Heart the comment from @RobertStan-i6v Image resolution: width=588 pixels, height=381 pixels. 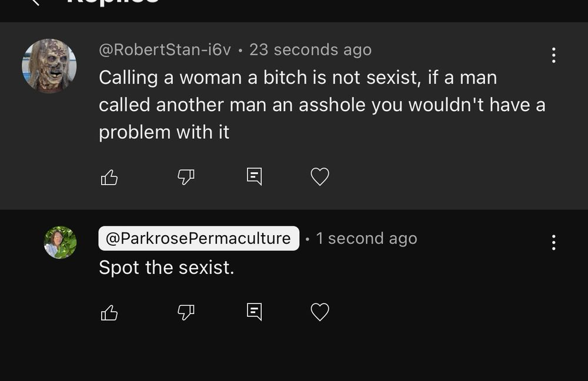point(320,177)
